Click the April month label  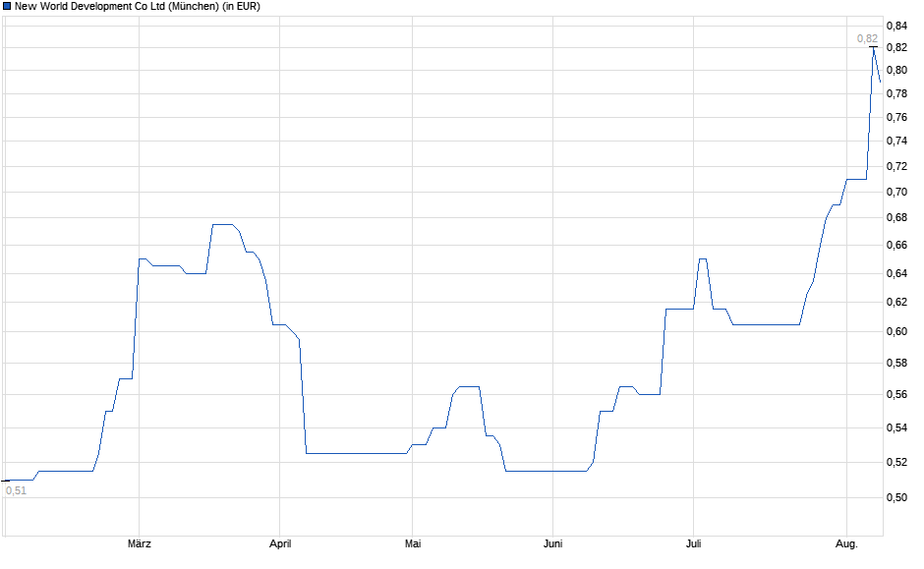point(280,543)
